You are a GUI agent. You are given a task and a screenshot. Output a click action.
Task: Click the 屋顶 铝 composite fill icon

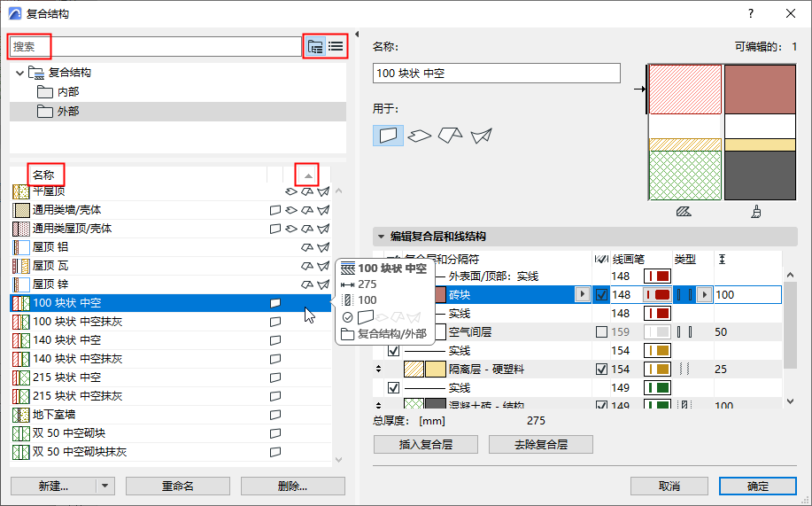(x=20, y=246)
